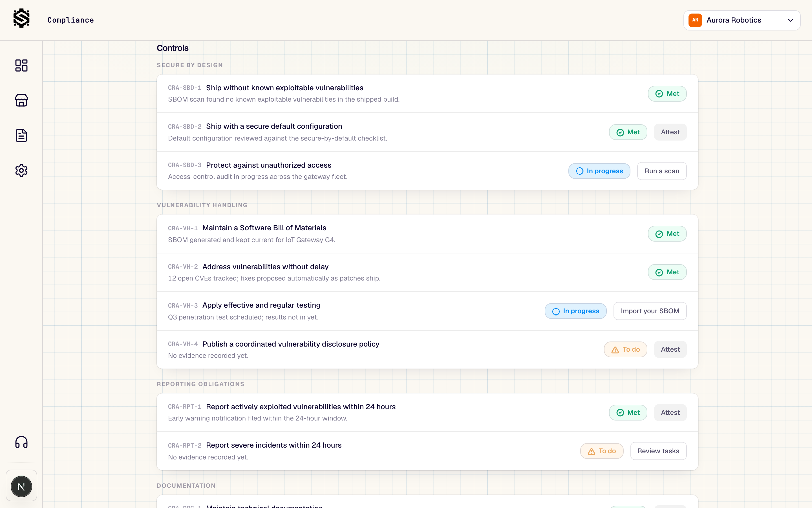
Task: Click the Controls heading
Action: tap(173, 48)
